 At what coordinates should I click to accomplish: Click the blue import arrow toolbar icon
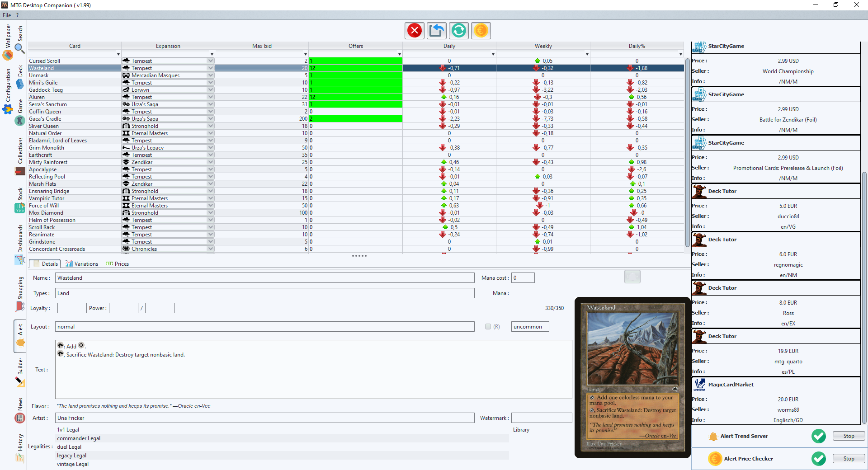point(437,31)
